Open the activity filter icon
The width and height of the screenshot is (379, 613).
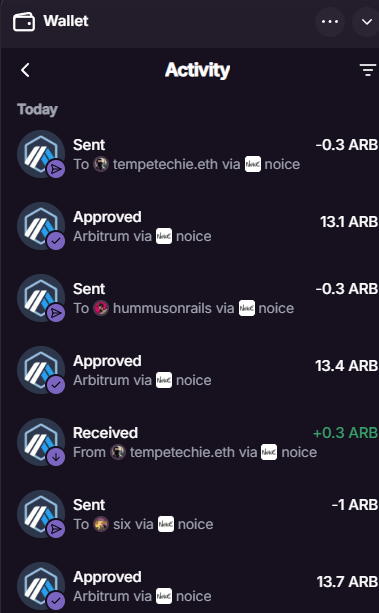pos(367,70)
